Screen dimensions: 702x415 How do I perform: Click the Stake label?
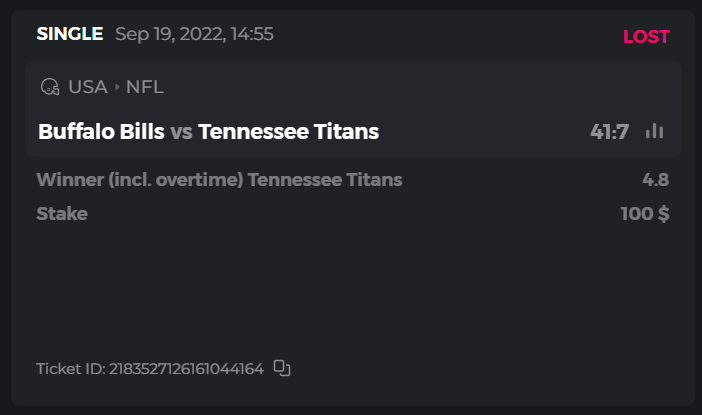62,213
